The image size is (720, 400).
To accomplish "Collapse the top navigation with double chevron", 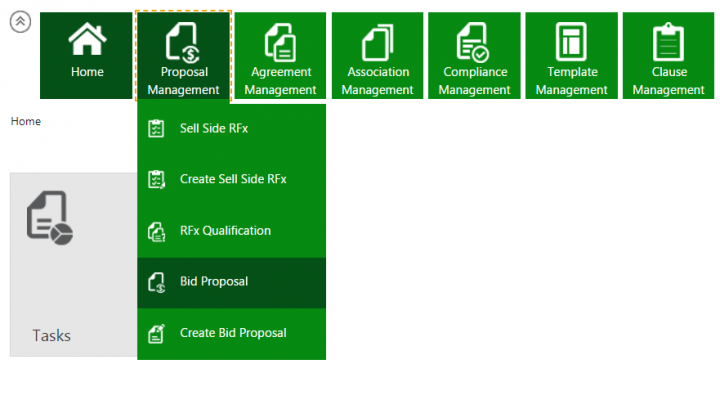I will point(19,21).
